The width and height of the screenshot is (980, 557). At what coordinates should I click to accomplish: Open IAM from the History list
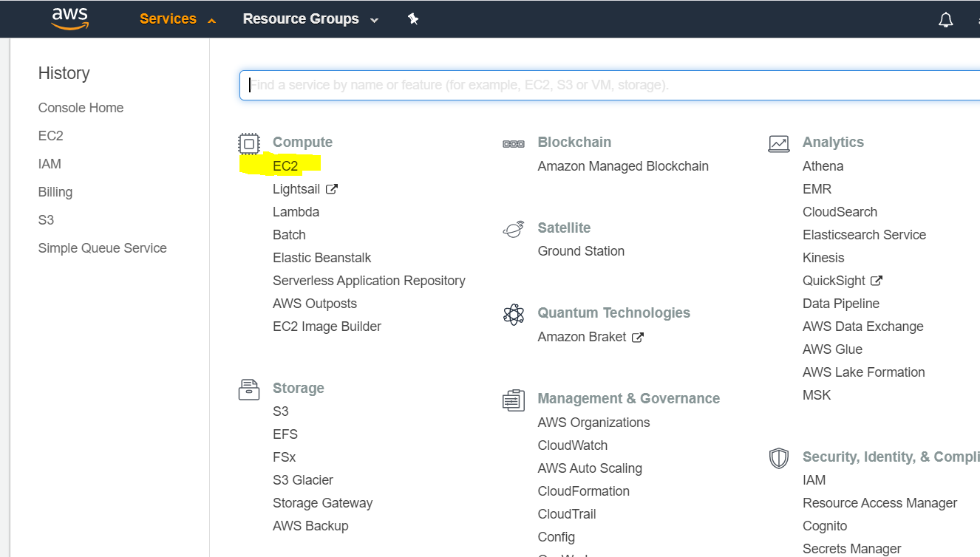pos(50,164)
